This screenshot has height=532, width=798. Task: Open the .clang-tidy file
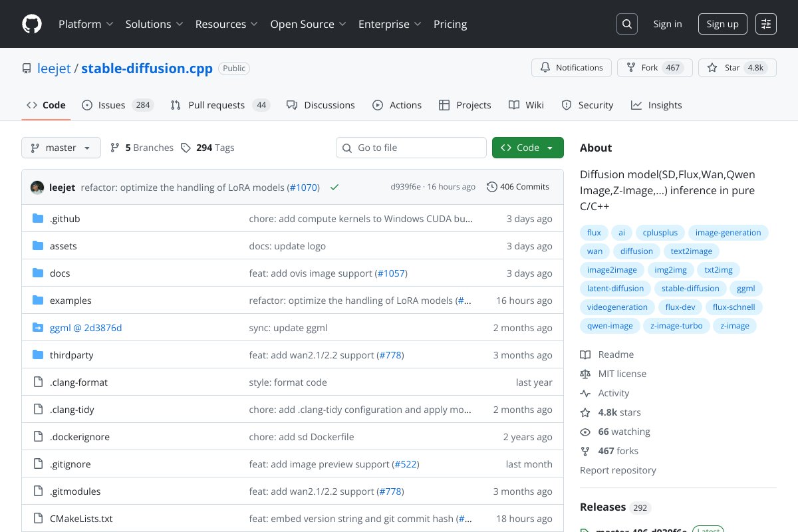click(x=72, y=410)
